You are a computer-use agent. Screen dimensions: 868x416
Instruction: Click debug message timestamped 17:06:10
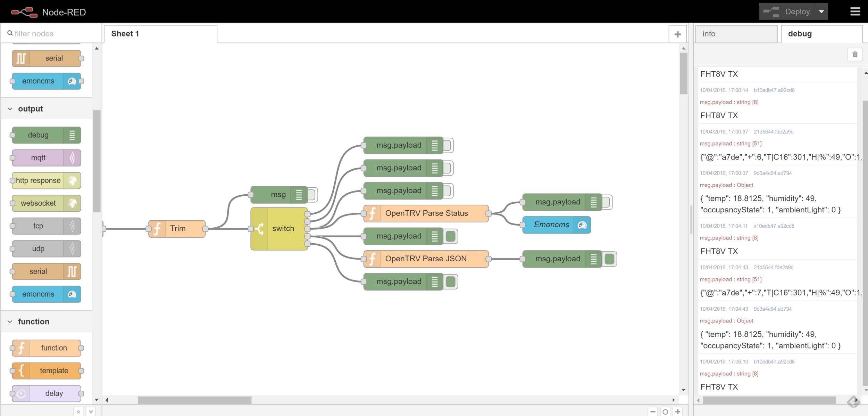pos(778,374)
